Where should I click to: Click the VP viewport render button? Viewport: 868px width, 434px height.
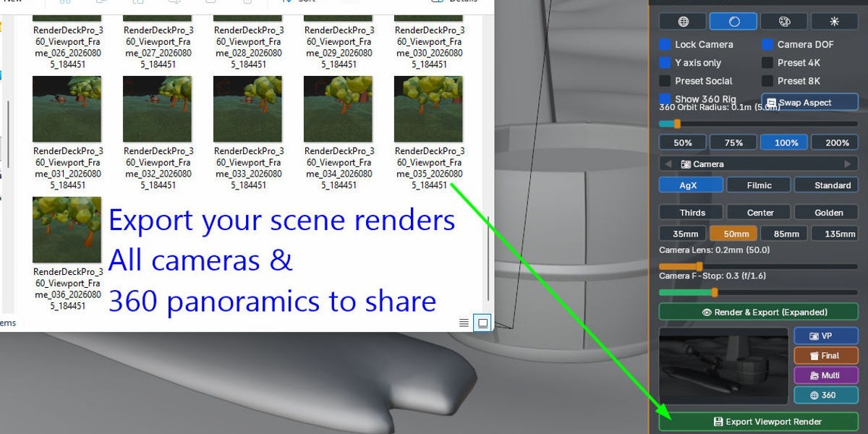[x=825, y=336]
